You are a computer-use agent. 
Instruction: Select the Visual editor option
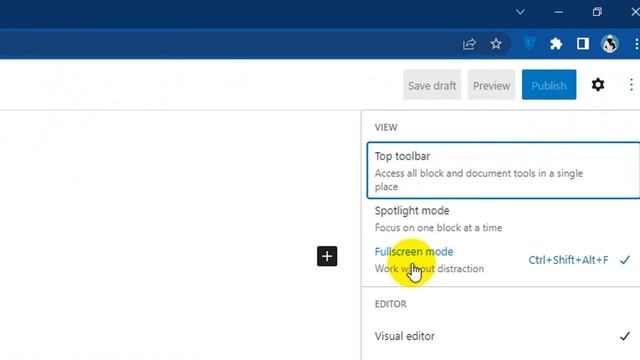[x=503, y=336]
